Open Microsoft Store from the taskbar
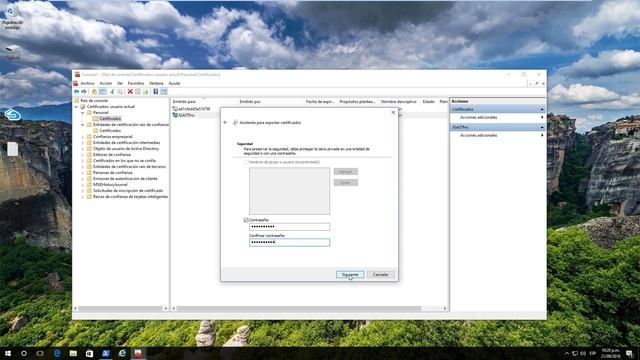 point(89,353)
